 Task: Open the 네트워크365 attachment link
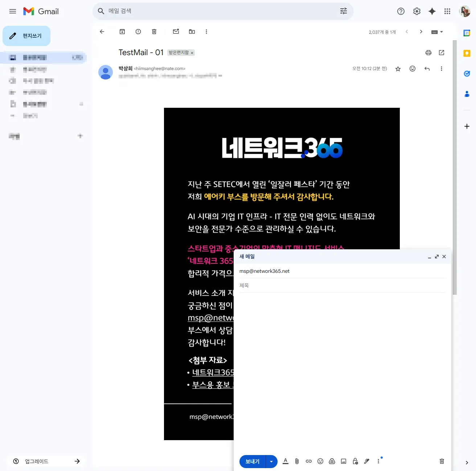[213, 373]
